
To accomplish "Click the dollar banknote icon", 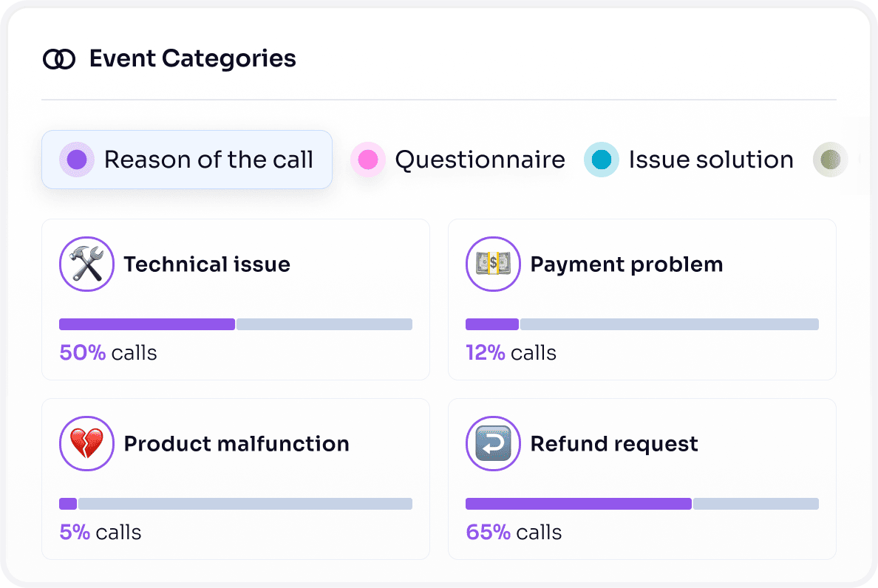I will [493, 264].
